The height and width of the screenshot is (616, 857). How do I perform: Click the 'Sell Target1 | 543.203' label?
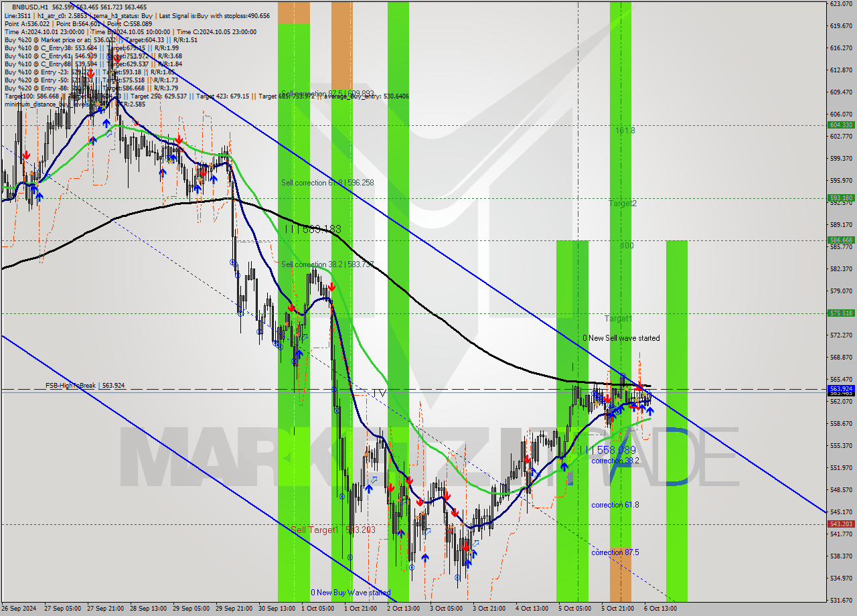pyautogui.click(x=333, y=530)
